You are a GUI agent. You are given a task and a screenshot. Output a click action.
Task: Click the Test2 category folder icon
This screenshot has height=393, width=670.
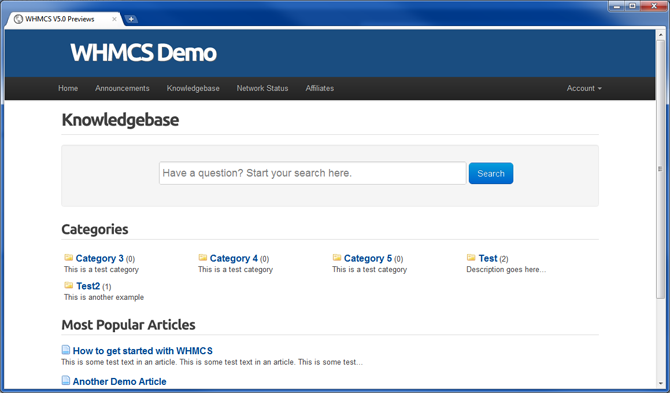(x=68, y=285)
